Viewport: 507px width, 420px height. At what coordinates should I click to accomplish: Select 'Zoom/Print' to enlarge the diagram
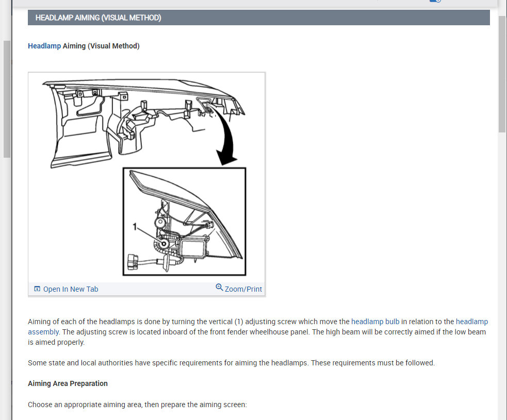tap(243, 289)
